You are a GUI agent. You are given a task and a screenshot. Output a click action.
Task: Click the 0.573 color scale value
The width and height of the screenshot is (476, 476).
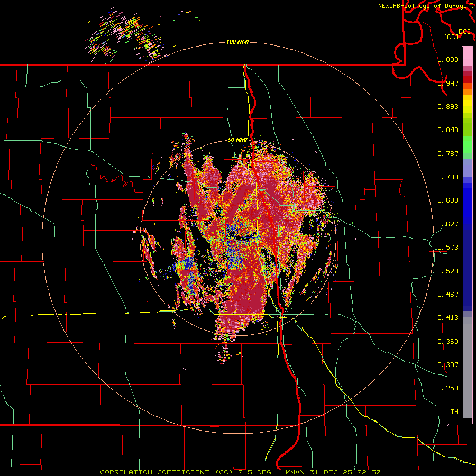[448, 248]
